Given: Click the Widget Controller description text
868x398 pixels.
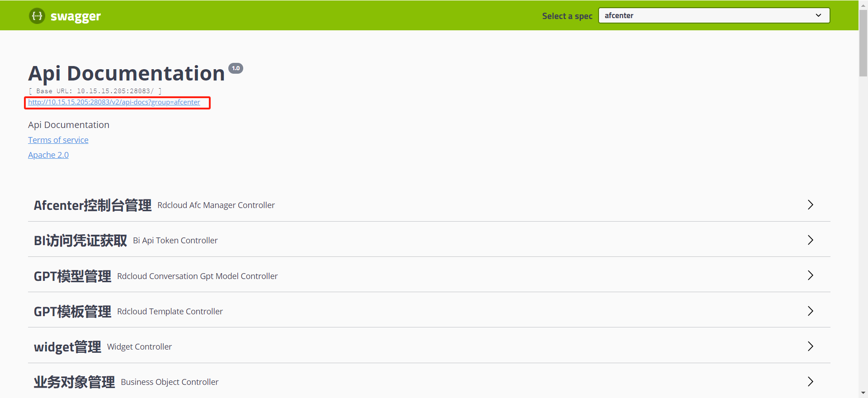Looking at the screenshot, I should (139, 347).
